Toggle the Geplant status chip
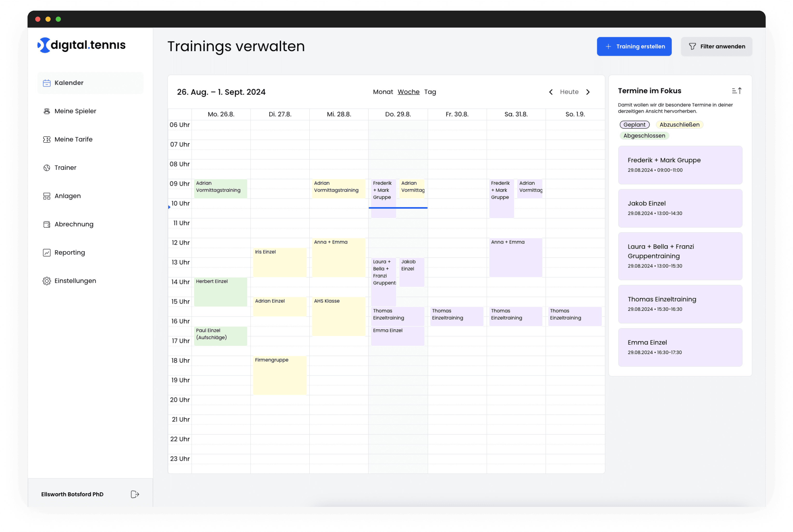 pyautogui.click(x=634, y=125)
